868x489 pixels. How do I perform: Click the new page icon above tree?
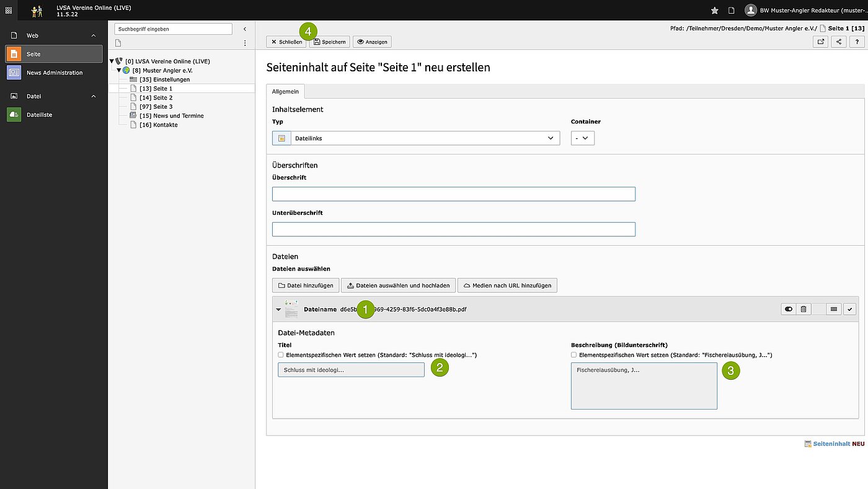(118, 43)
